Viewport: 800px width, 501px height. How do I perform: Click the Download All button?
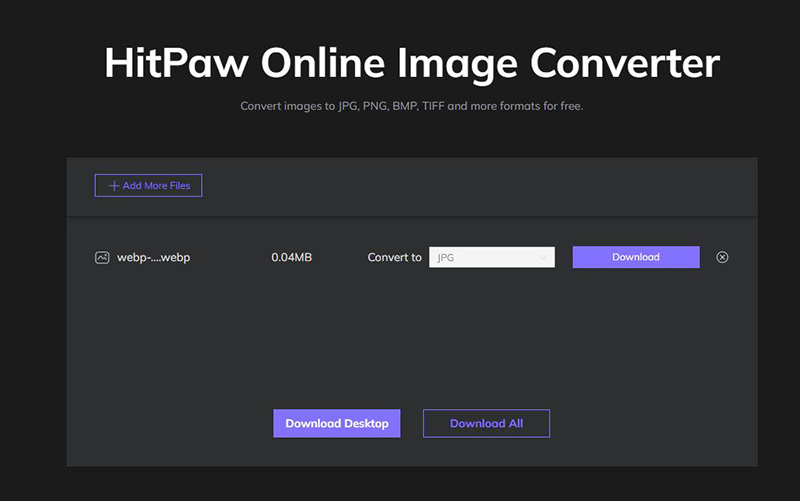tap(486, 423)
